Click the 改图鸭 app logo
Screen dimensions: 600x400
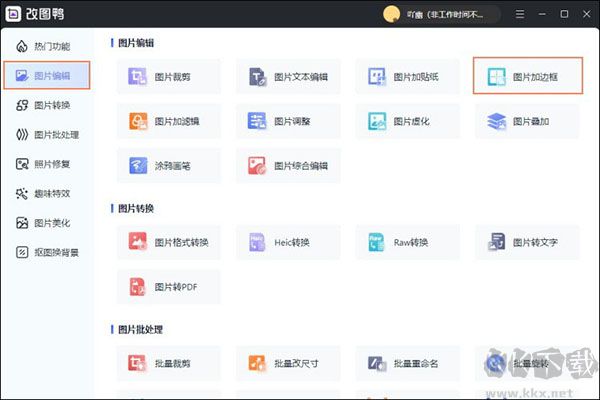click(x=13, y=14)
